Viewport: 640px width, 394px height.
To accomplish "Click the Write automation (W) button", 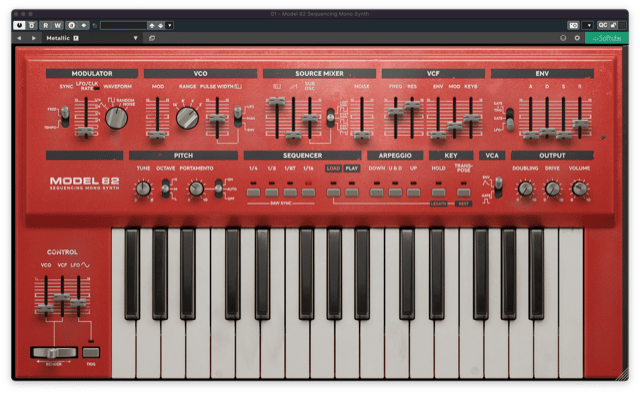I will point(58,25).
